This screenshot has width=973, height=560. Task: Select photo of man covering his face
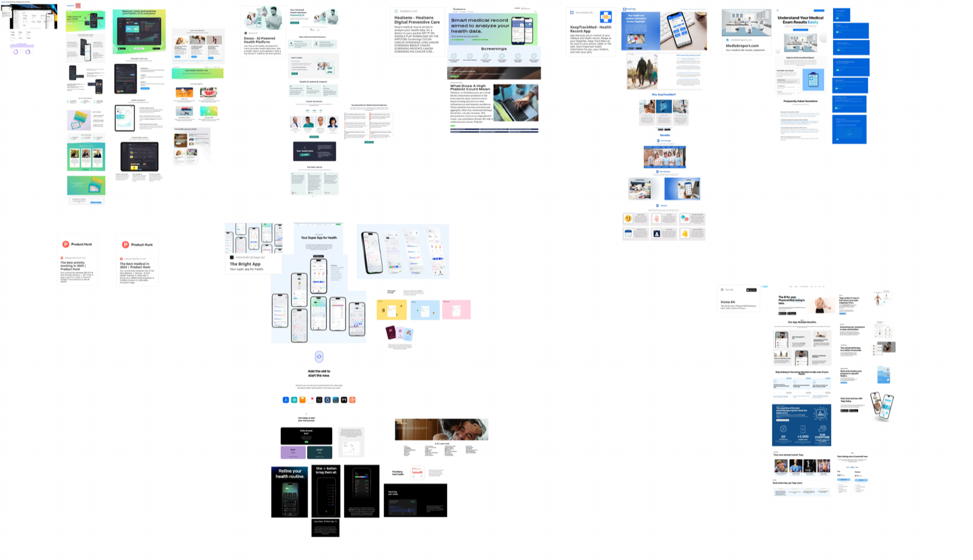(441, 429)
